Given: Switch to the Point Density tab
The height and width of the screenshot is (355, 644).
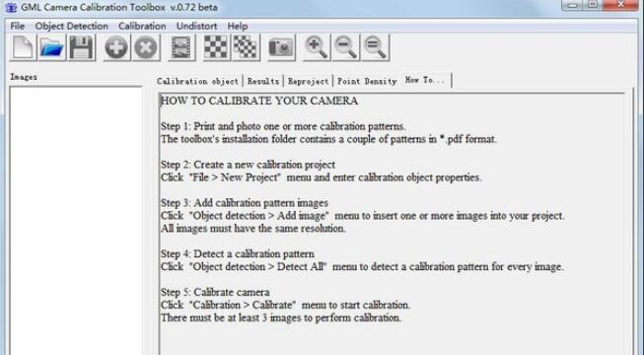Looking at the screenshot, I should [367, 81].
